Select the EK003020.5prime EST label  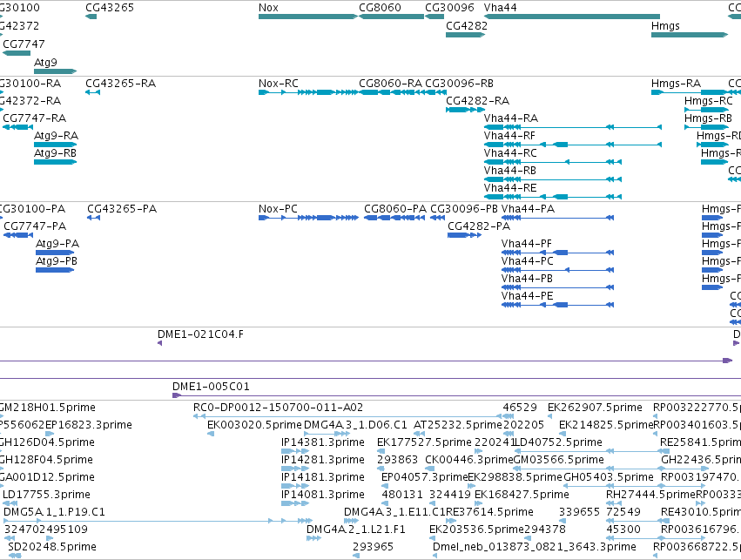(254, 425)
